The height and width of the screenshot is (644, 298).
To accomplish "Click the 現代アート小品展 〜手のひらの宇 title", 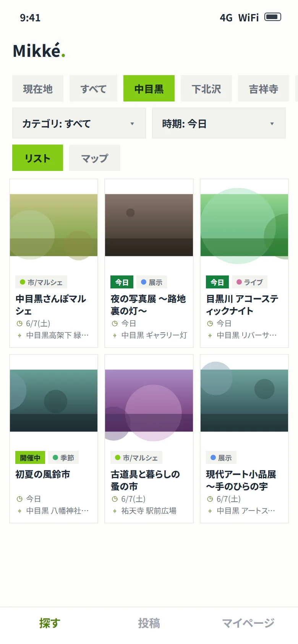I will (x=241, y=480).
